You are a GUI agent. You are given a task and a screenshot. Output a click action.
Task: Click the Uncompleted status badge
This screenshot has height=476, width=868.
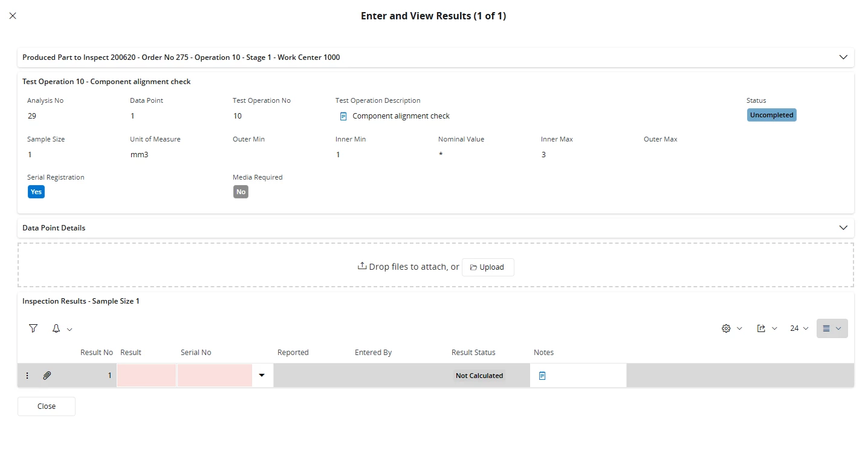(x=771, y=115)
